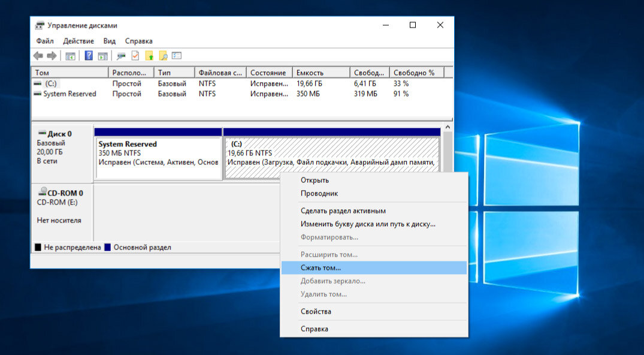644x355 pixels.
Task: Click the System Reserved row volume icon
Action: pos(38,94)
